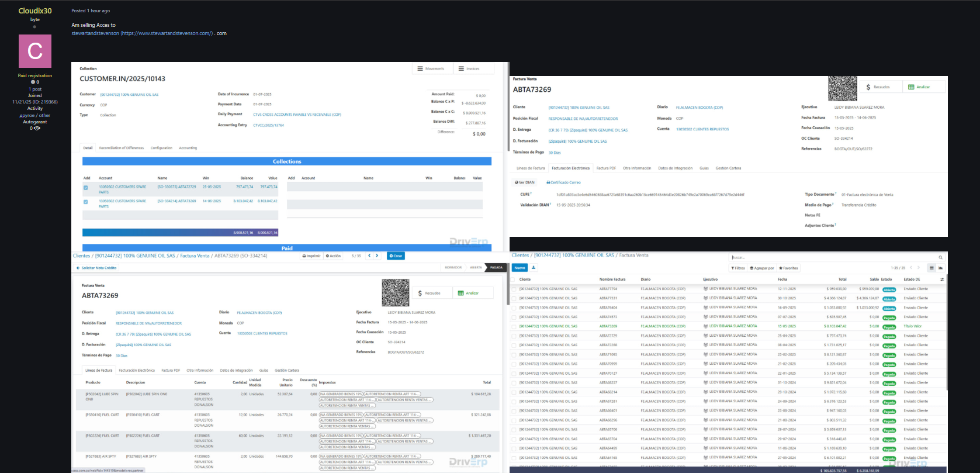Go to next record with right chevron
Image resolution: width=980 pixels, height=473 pixels.
click(378, 256)
